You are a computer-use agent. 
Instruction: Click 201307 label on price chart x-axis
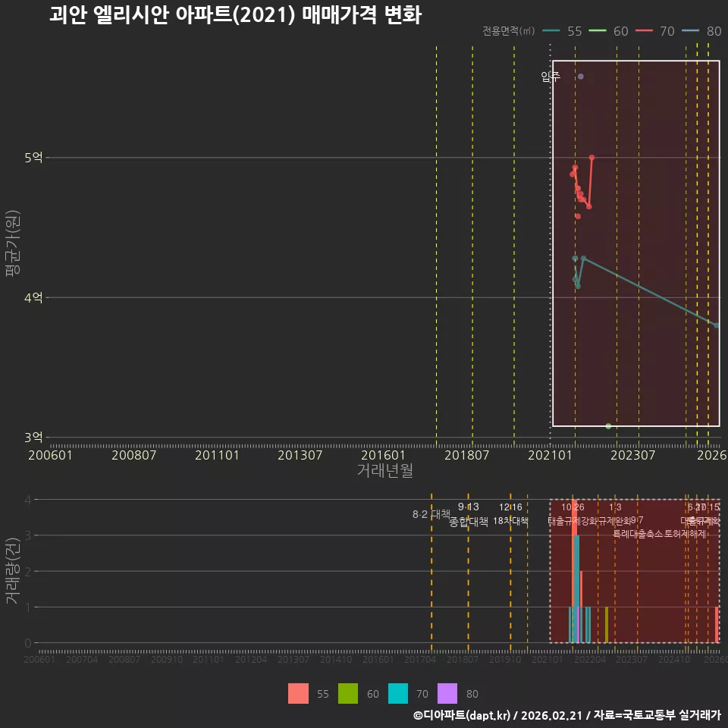click(300, 455)
